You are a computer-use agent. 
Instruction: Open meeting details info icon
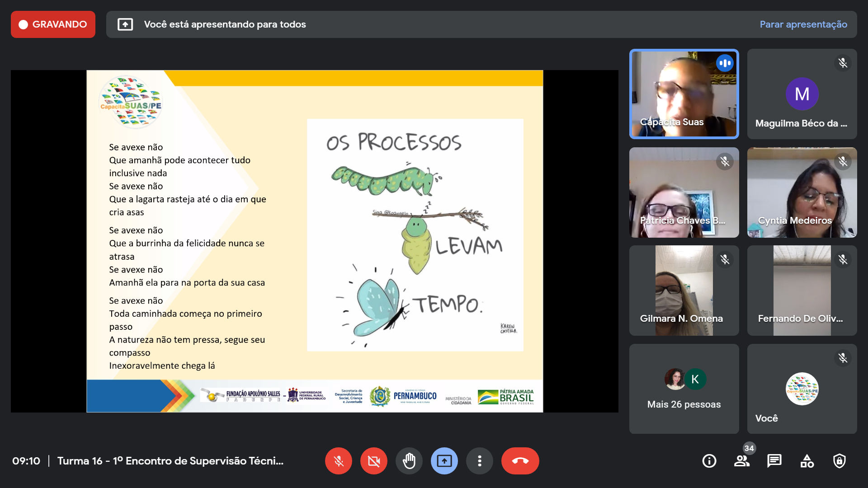pos(709,461)
